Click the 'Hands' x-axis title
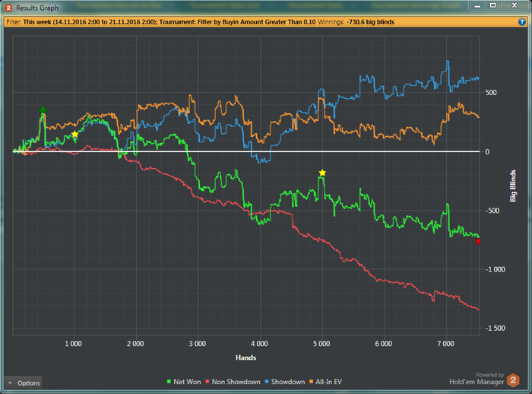 (245, 357)
